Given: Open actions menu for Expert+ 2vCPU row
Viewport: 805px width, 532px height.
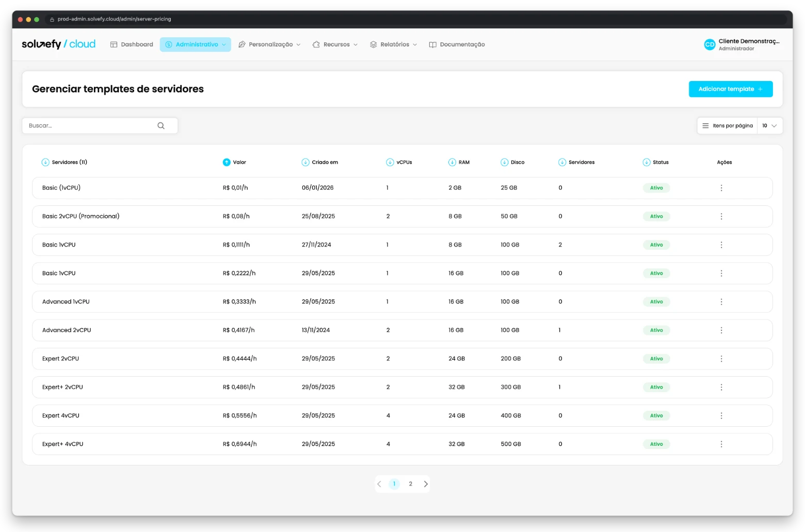Looking at the screenshot, I should [x=721, y=387].
